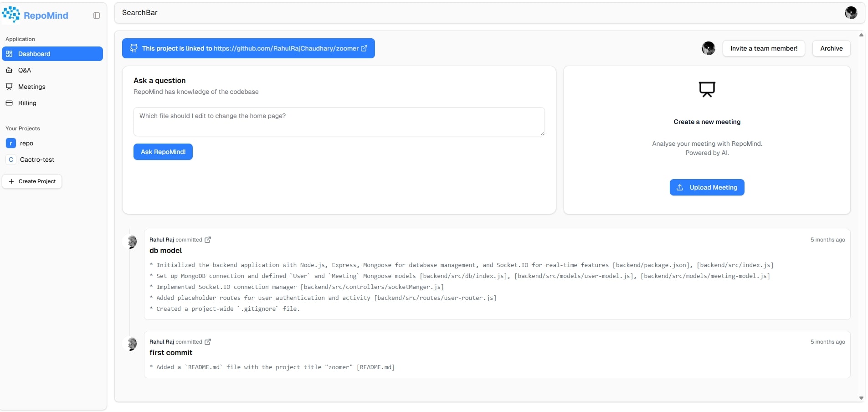Click the Billing credit card icon
This screenshot has width=868, height=412.
pyautogui.click(x=10, y=103)
